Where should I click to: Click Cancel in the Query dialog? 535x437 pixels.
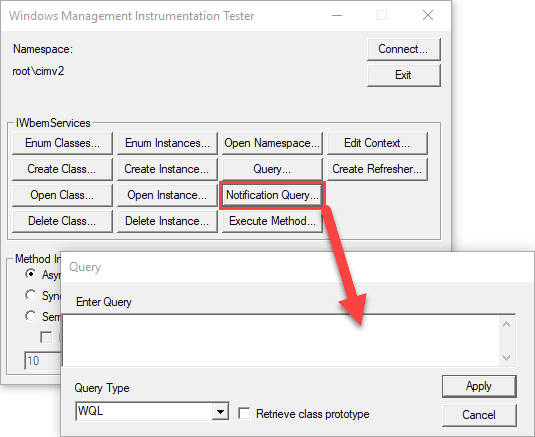[479, 415]
